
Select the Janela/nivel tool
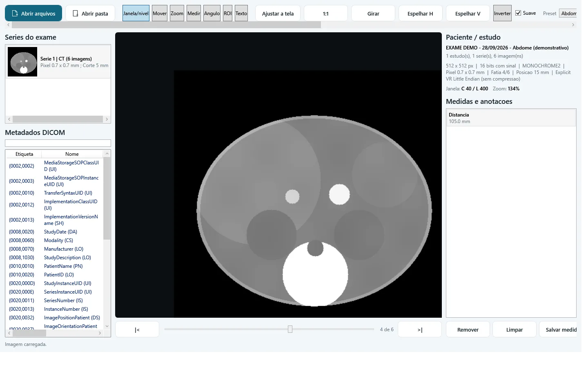[x=136, y=13]
